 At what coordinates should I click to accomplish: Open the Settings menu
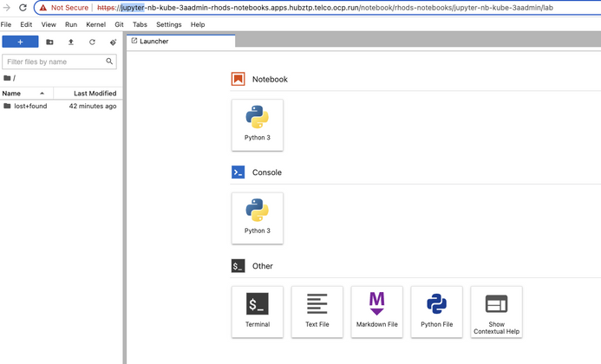[168, 24]
